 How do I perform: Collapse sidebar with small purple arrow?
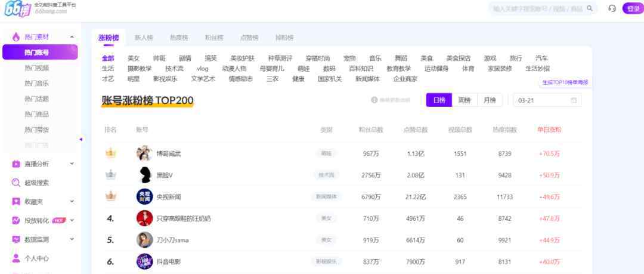[81, 140]
